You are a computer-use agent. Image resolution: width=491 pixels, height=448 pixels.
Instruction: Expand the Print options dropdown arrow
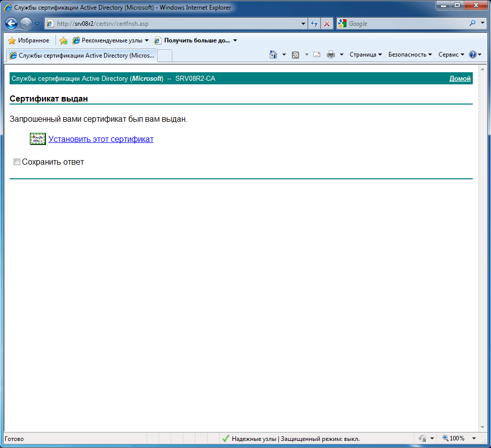[341, 55]
